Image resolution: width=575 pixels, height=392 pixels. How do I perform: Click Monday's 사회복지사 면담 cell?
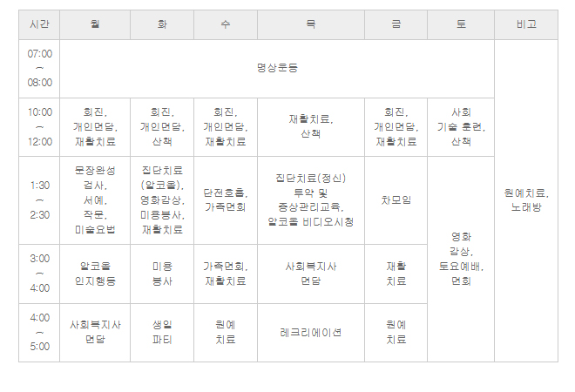[95, 333]
